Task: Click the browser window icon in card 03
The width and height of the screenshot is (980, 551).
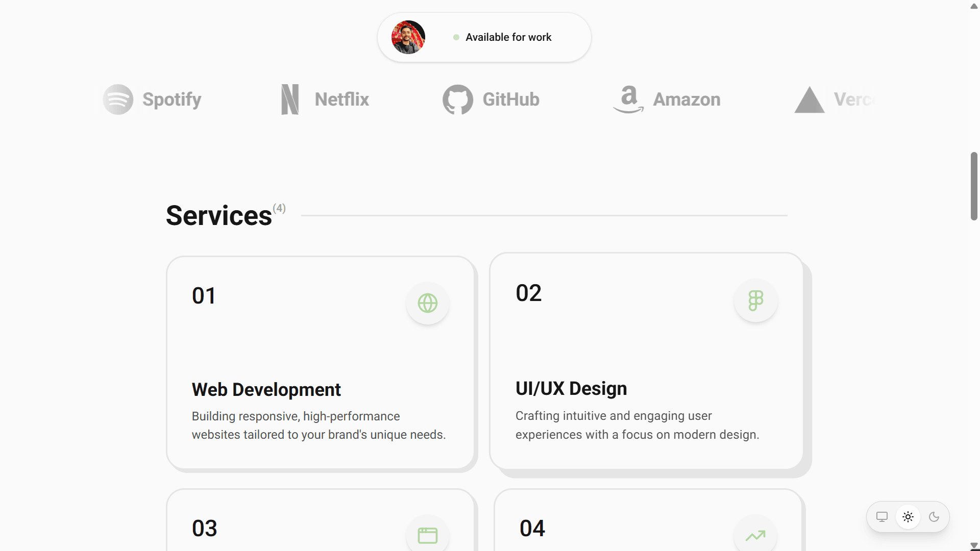Action: (x=428, y=535)
